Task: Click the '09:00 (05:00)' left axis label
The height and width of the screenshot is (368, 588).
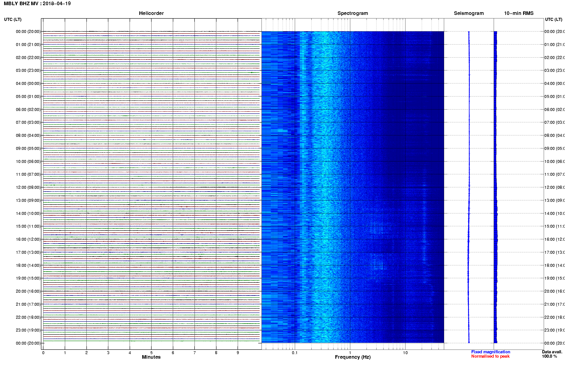Action: [x=28, y=148]
